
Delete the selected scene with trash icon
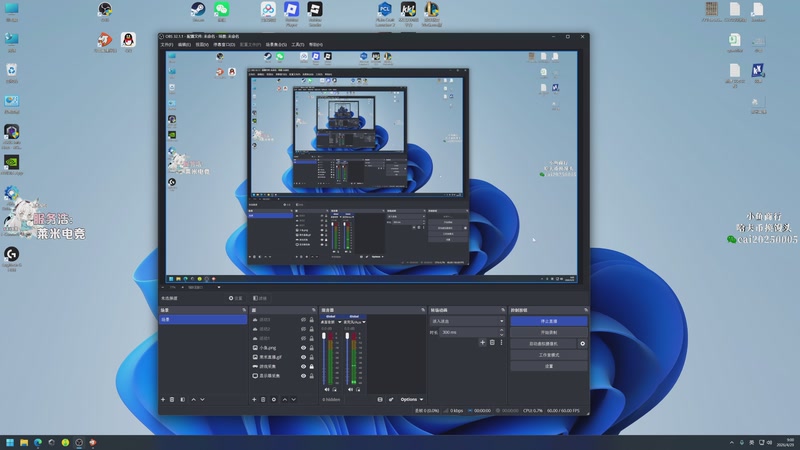tap(172, 399)
